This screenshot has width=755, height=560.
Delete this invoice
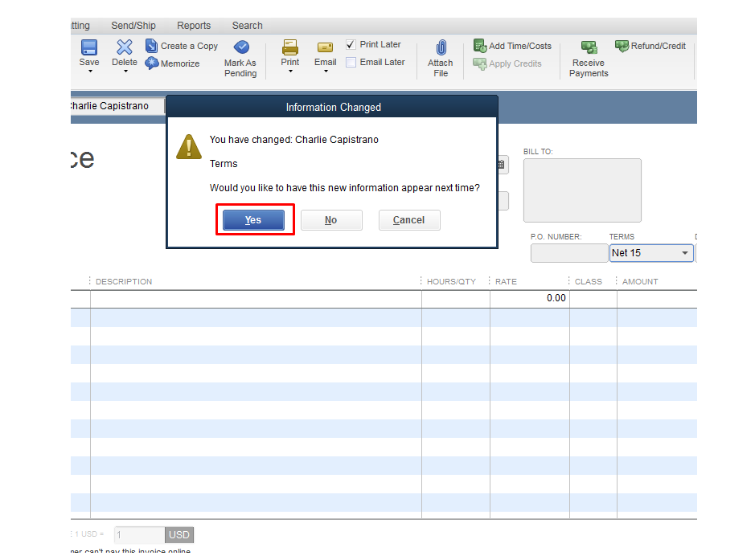click(x=124, y=56)
